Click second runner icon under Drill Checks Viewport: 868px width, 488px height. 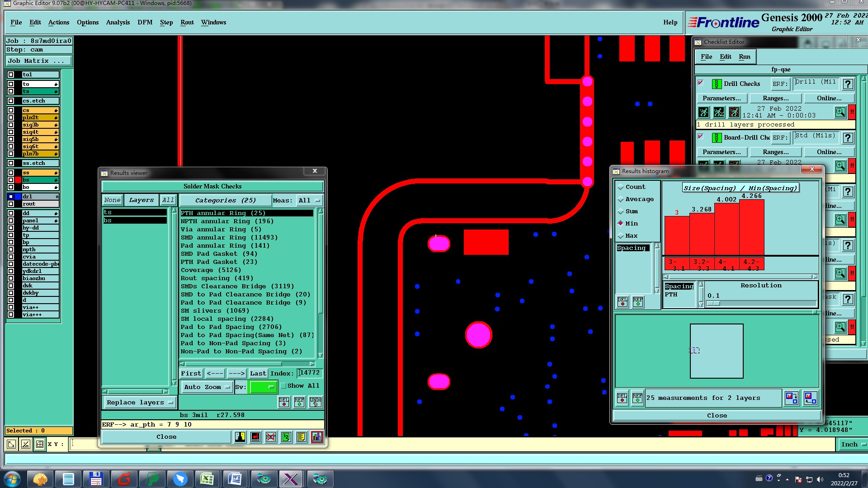click(719, 112)
